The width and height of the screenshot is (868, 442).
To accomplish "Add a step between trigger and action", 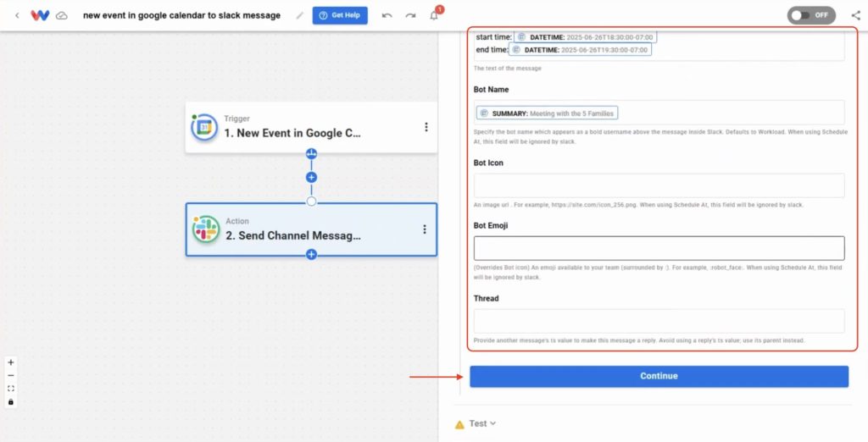I will coord(311,178).
